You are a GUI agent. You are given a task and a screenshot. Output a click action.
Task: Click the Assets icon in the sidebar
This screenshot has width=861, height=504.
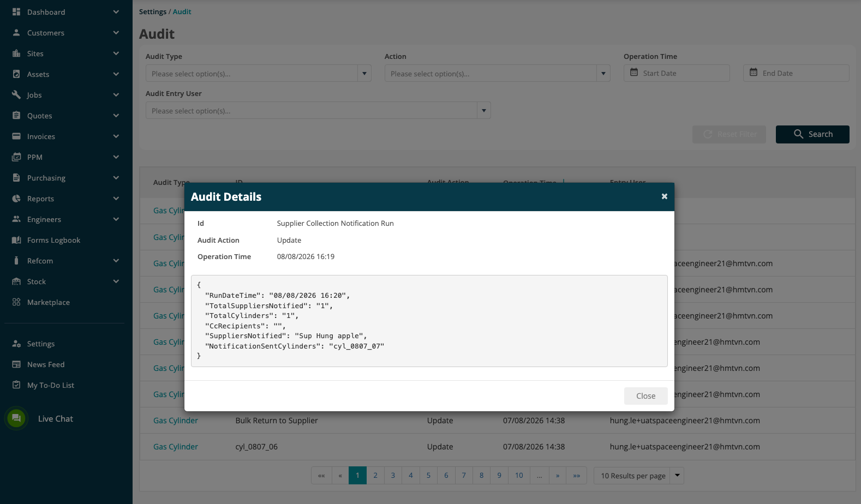[x=16, y=74]
